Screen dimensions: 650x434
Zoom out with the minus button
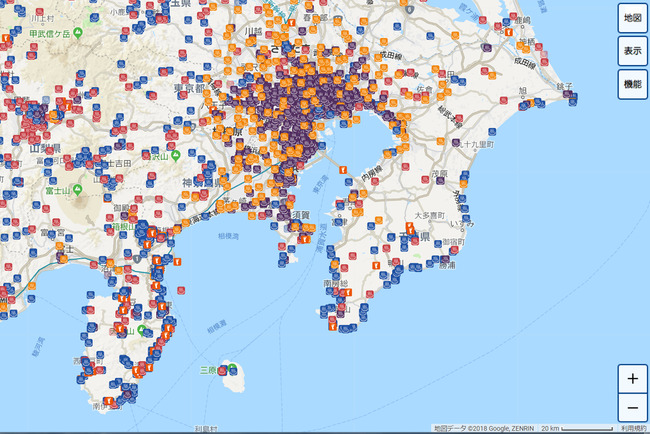(x=632, y=408)
